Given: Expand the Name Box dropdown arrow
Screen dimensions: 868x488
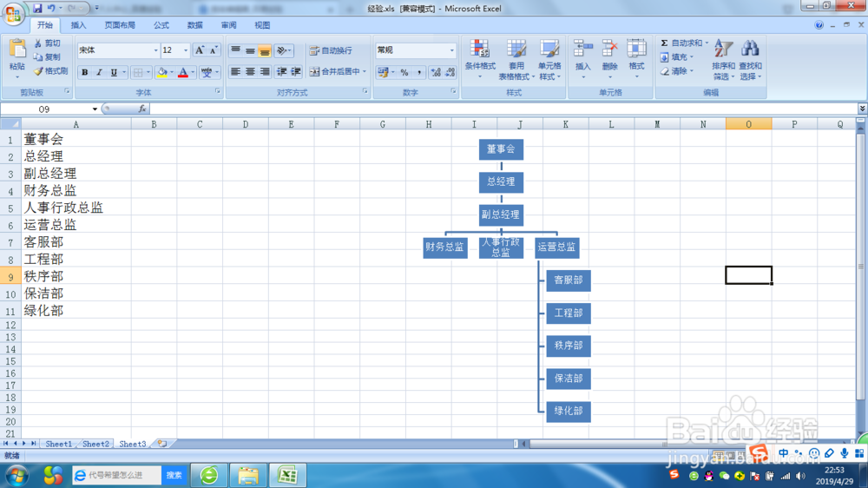Looking at the screenshot, I should 95,109.
